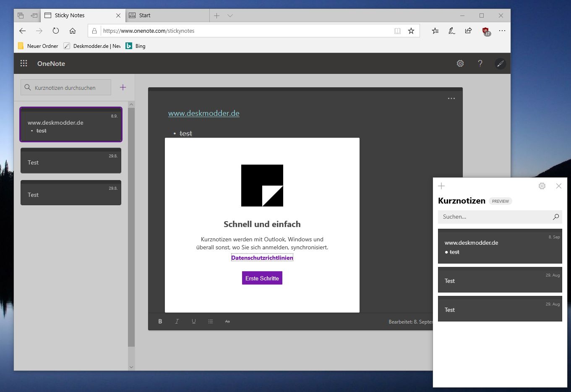
Task: Toggle strikethrough in note toolbar
Action: pos(227,321)
